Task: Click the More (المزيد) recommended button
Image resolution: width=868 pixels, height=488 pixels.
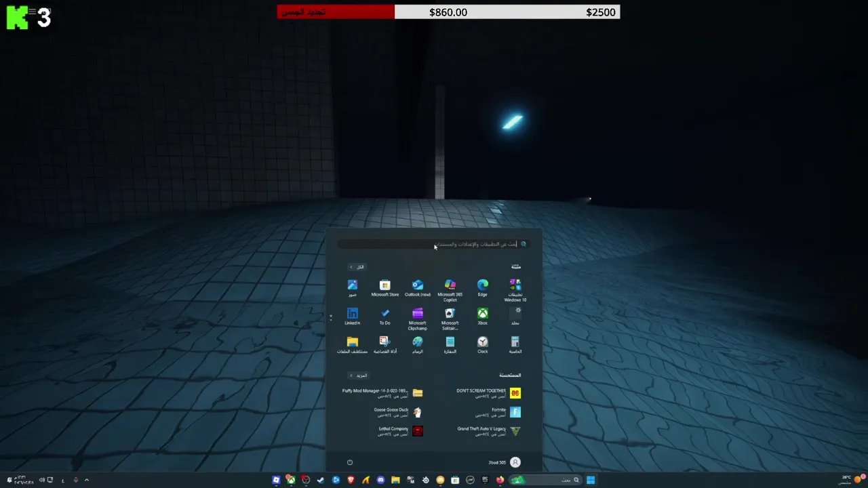Action: (x=358, y=375)
